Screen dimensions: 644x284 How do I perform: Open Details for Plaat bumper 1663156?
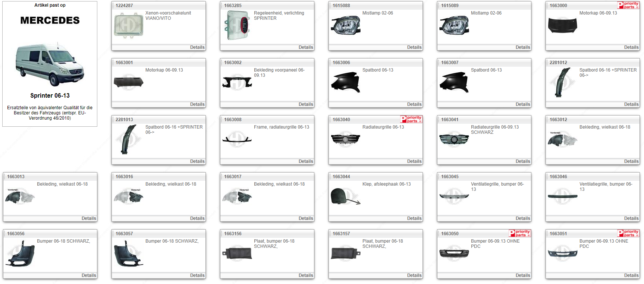point(306,275)
